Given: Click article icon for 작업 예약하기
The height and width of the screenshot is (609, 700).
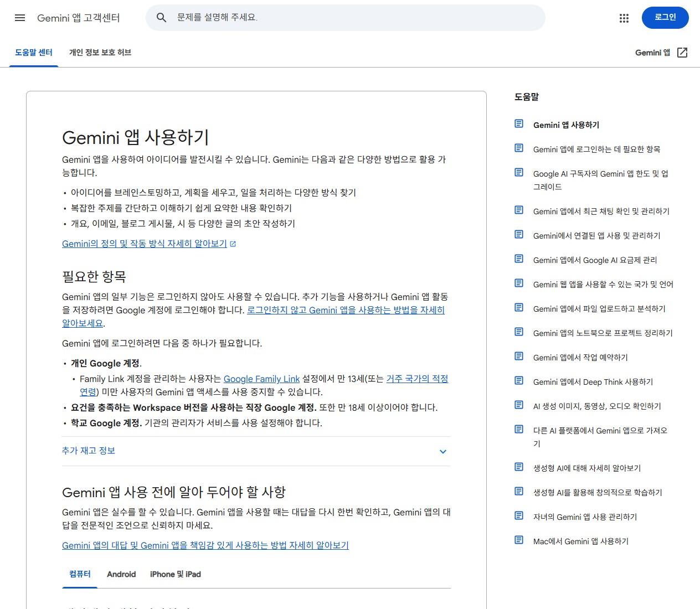Looking at the screenshot, I should pyautogui.click(x=519, y=356).
